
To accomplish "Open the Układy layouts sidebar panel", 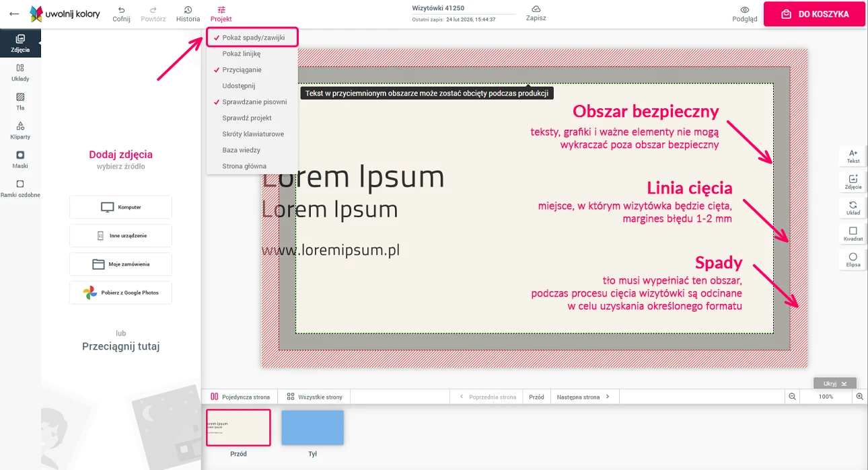I will (20, 72).
